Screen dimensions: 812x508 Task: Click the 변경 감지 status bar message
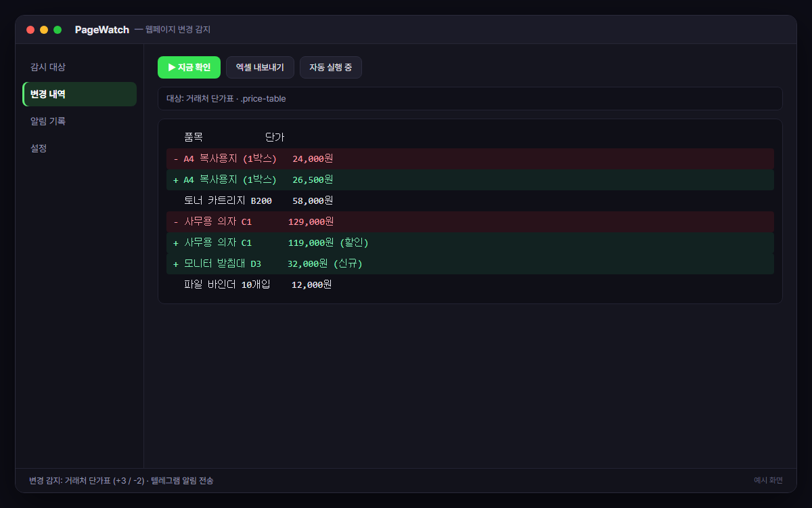coord(121,480)
